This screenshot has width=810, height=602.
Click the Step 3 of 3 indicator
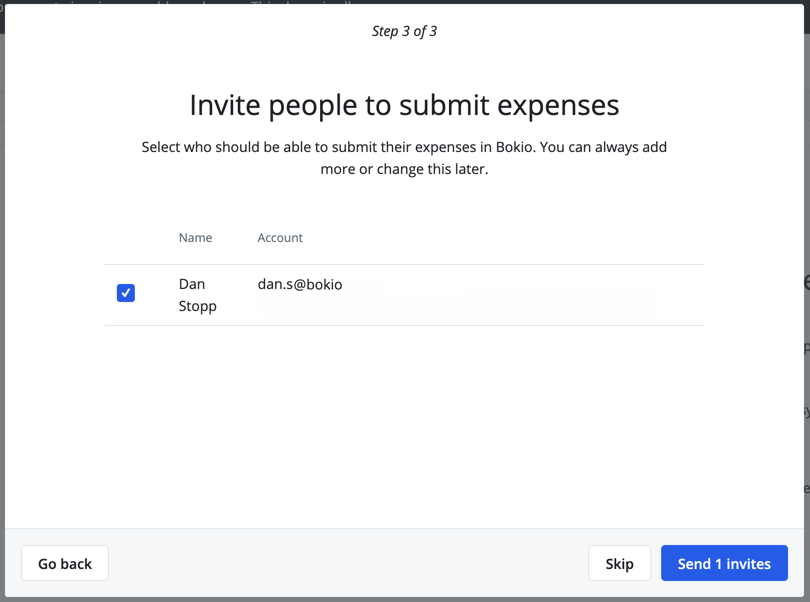(x=404, y=31)
